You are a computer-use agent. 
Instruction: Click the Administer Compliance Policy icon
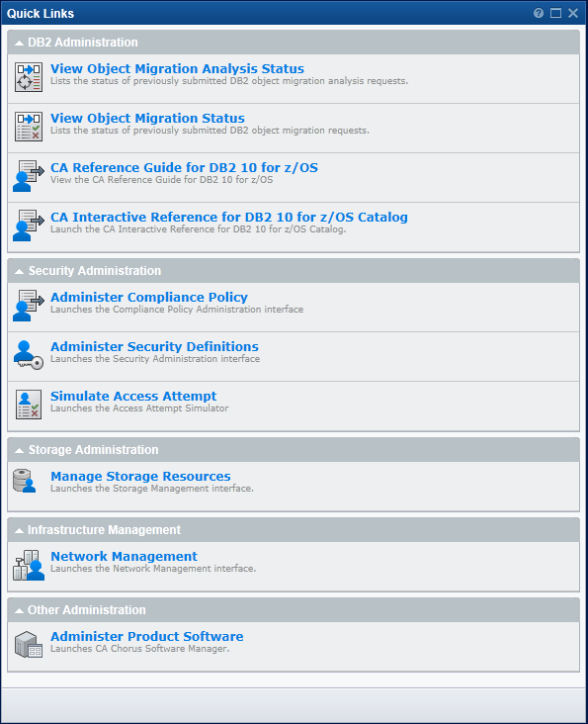pyautogui.click(x=29, y=306)
